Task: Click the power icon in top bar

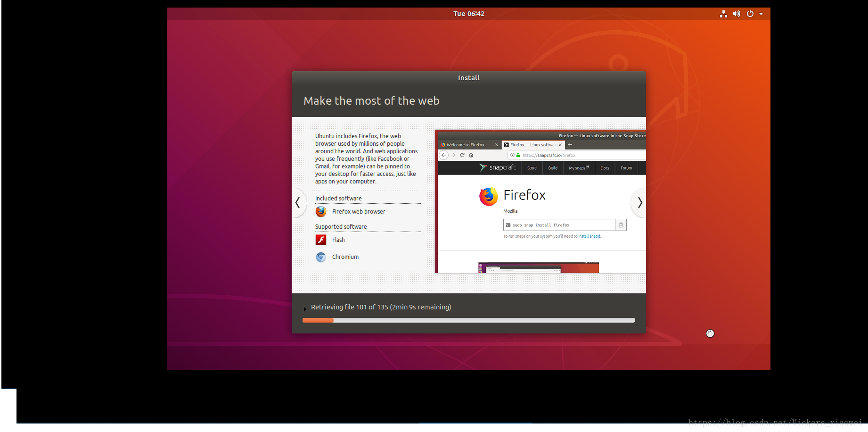Action: (x=750, y=14)
